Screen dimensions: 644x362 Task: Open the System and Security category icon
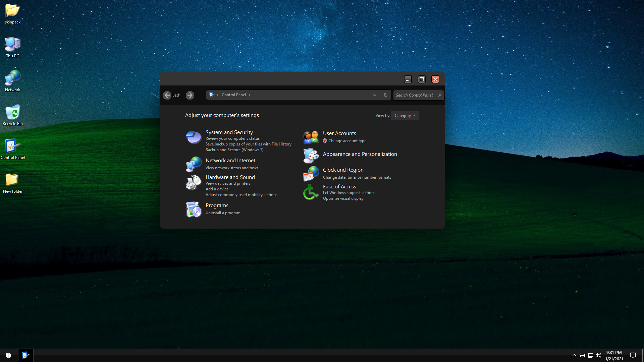pos(194,137)
